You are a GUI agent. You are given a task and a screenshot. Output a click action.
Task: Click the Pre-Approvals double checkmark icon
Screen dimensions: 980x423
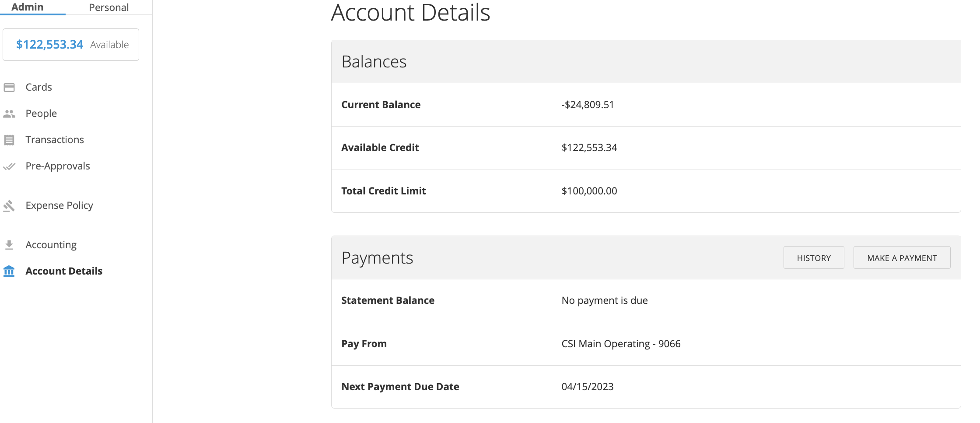(x=9, y=166)
